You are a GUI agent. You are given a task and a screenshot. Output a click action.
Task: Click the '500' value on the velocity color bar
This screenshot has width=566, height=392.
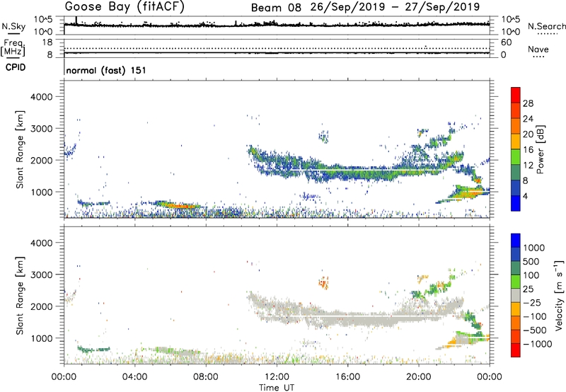point(531,261)
